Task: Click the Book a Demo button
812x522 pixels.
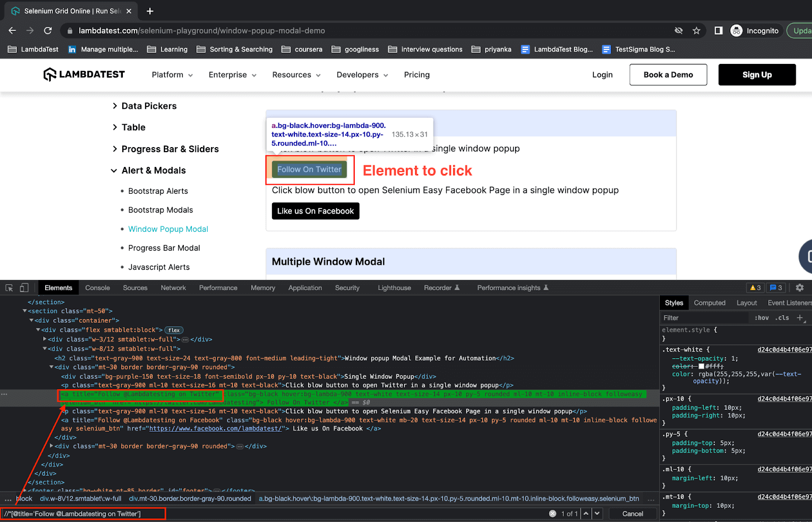Action: pos(668,75)
